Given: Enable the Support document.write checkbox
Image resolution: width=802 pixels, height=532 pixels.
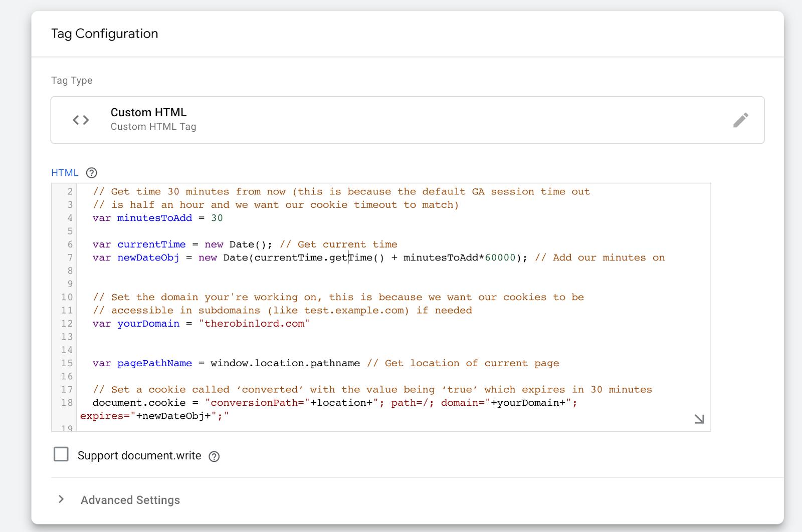Looking at the screenshot, I should coord(61,454).
